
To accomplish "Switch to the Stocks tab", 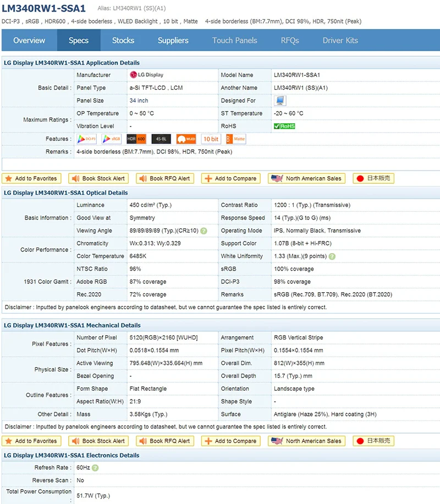I will tap(123, 41).
